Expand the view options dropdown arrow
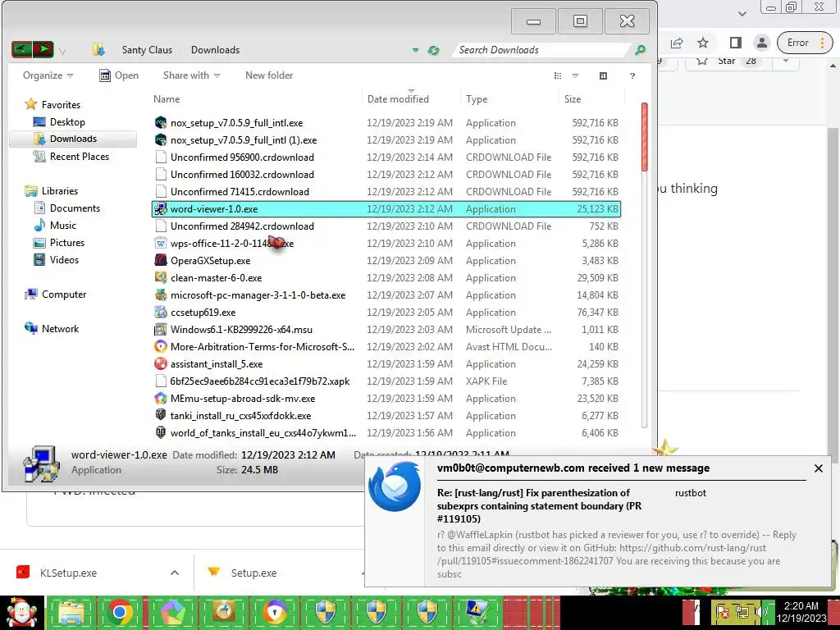Image resolution: width=840 pixels, height=630 pixels. coord(575,75)
